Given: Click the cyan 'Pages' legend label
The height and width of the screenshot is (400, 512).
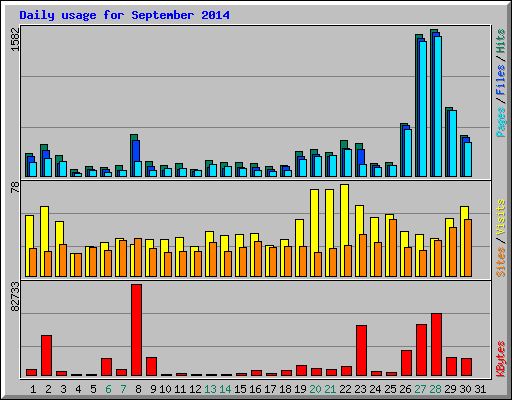Looking at the screenshot, I should pos(500,122).
